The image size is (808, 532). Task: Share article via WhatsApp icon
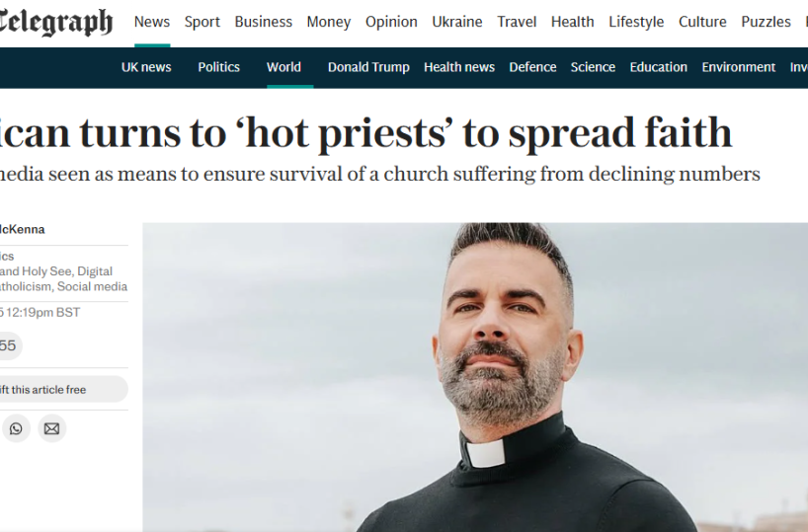(16, 428)
